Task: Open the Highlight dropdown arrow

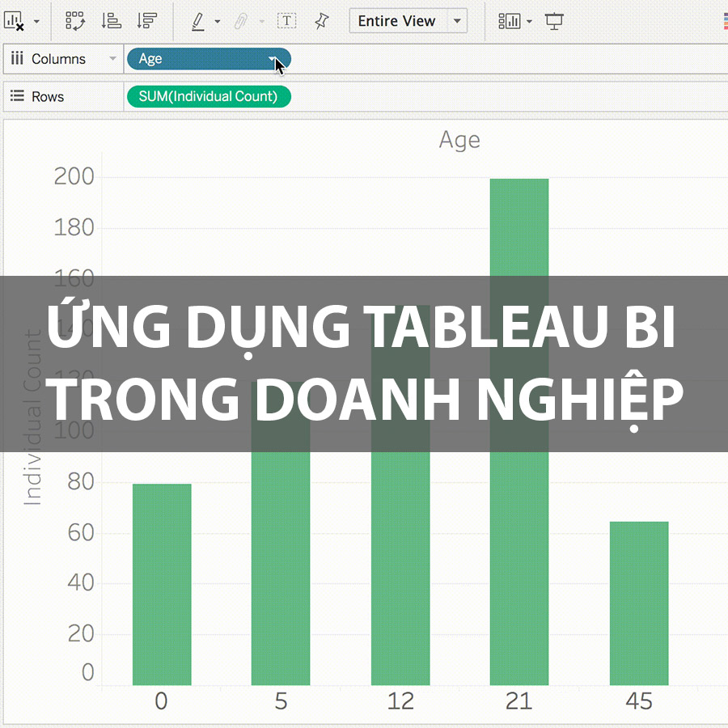Action: point(218,21)
